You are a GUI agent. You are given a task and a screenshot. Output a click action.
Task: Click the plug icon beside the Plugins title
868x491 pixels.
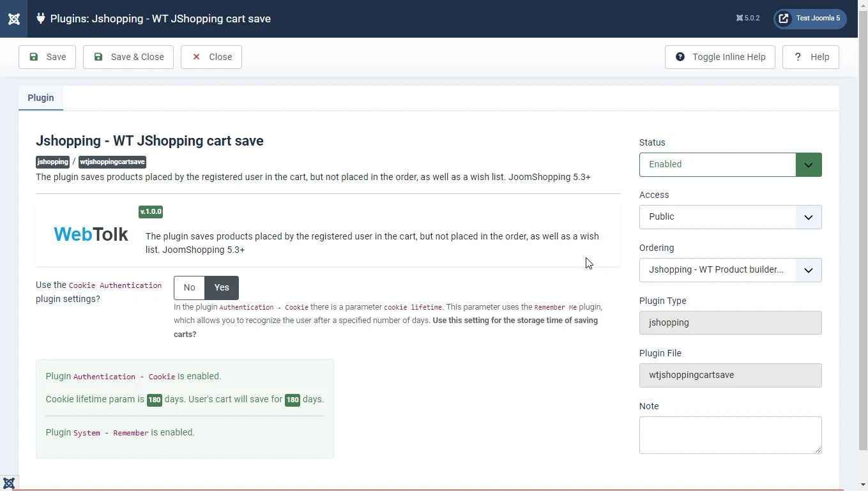coord(40,19)
